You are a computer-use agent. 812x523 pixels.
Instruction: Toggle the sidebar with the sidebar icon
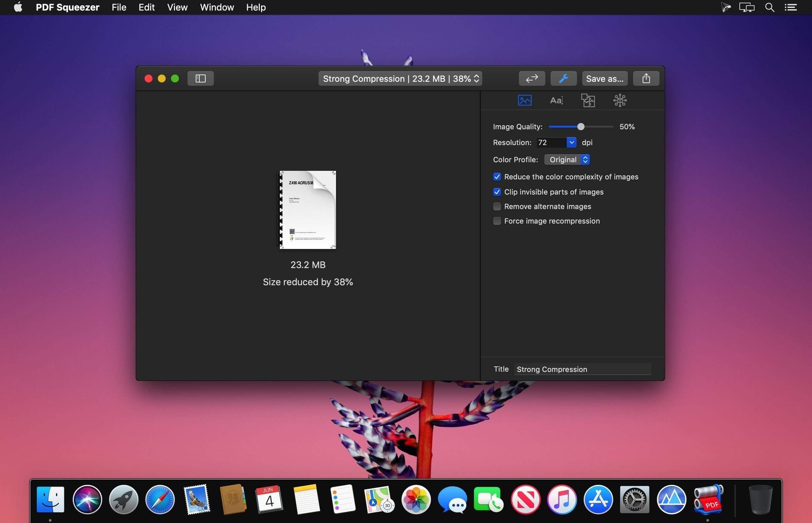tap(200, 78)
